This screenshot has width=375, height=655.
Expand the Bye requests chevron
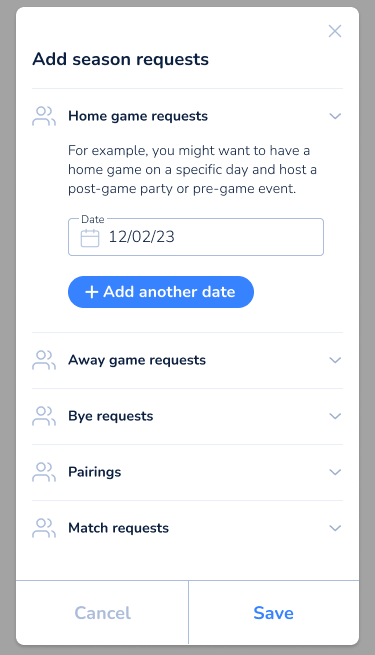(x=335, y=416)
